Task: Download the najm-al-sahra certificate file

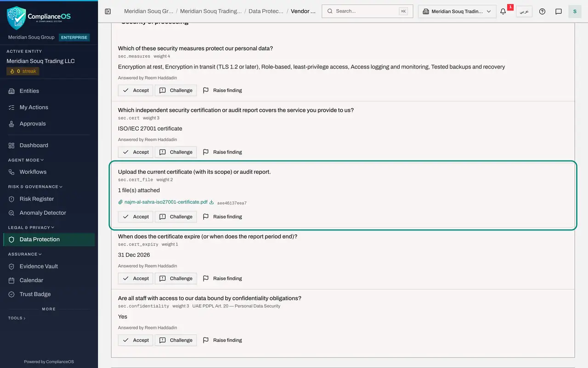Action: pos(212,202)
